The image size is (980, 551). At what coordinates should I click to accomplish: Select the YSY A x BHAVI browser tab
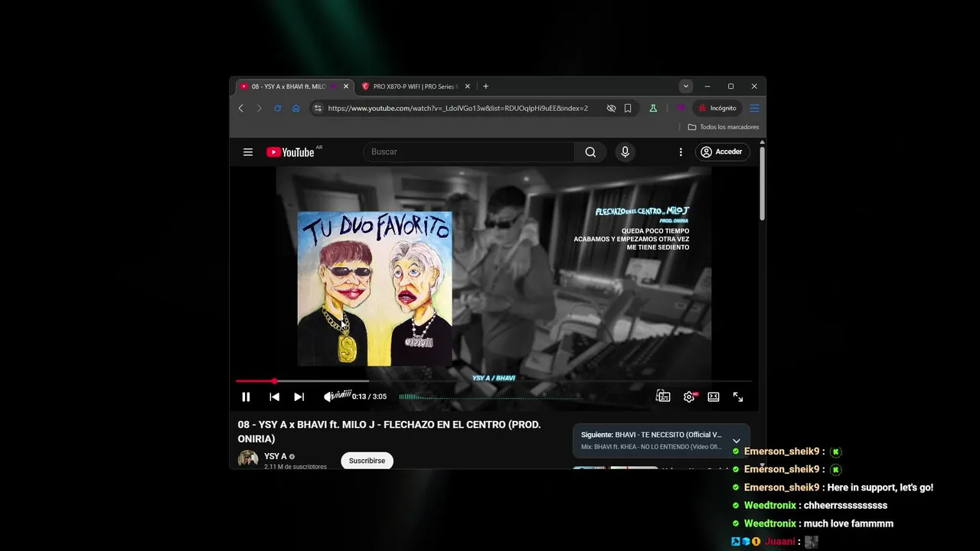tap(289, 86)
